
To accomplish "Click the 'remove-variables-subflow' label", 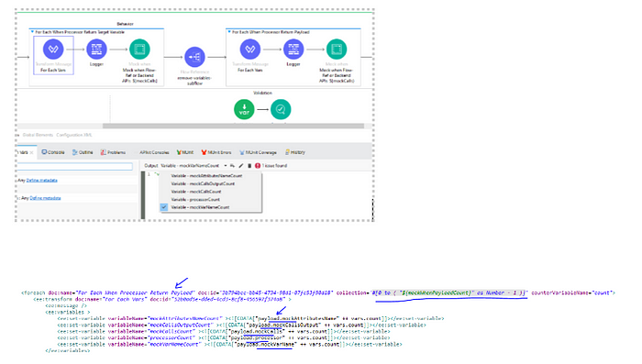I will [194, 81].
